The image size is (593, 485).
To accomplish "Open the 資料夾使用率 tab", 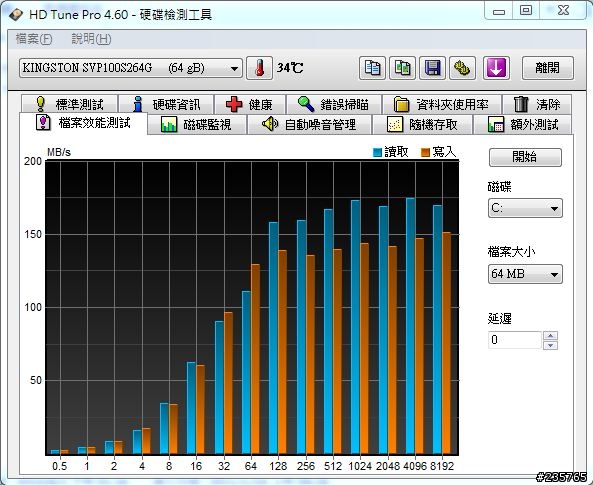I will 442,104.
